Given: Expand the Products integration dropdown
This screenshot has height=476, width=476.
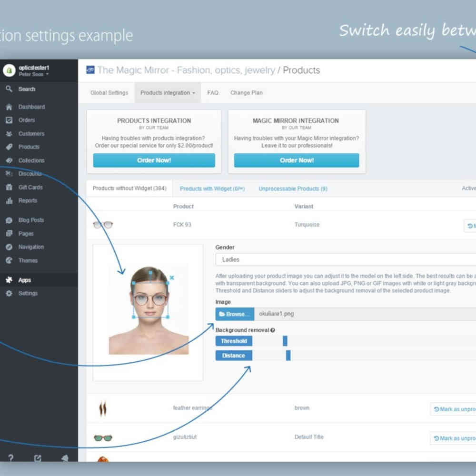Looking at the screenshot, I should (x=168, y=93).
